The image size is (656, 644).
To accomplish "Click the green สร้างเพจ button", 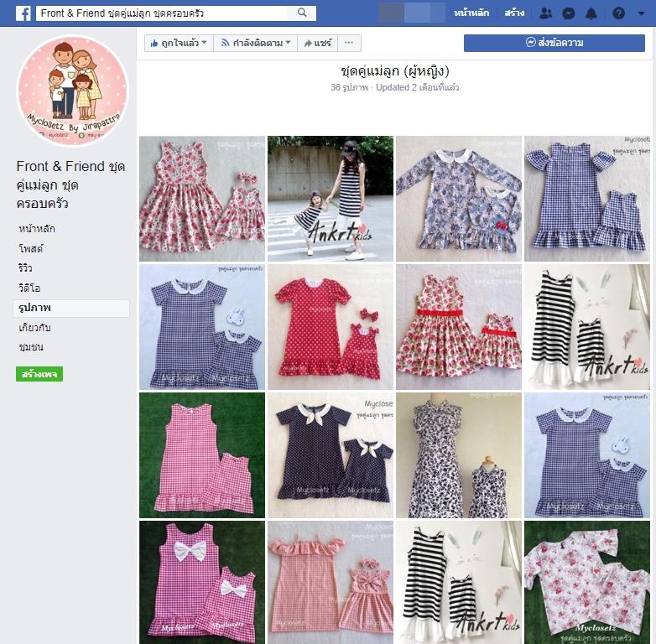I will (x=39, y=374).
